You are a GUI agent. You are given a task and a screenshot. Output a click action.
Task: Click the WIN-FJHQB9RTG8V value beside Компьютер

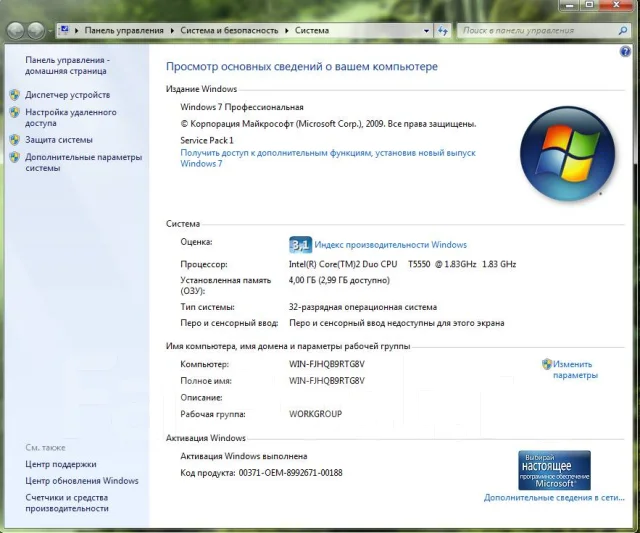[x=327, y=364]
